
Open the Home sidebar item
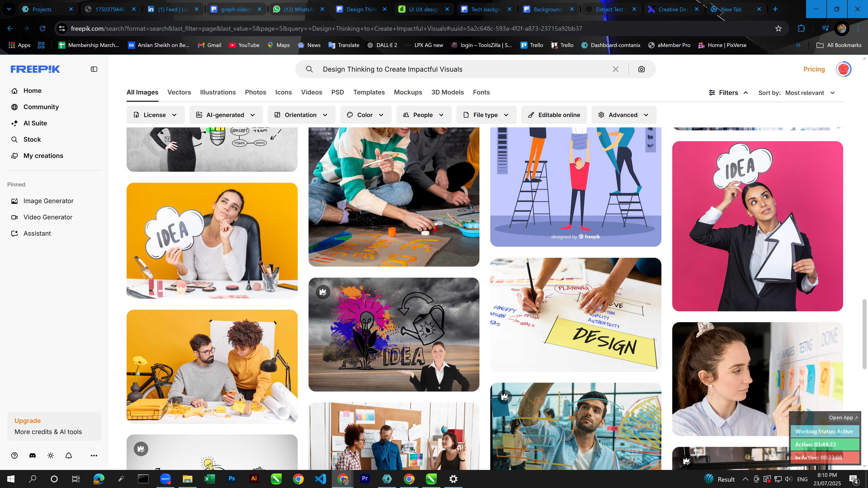[x=32, y=91]
